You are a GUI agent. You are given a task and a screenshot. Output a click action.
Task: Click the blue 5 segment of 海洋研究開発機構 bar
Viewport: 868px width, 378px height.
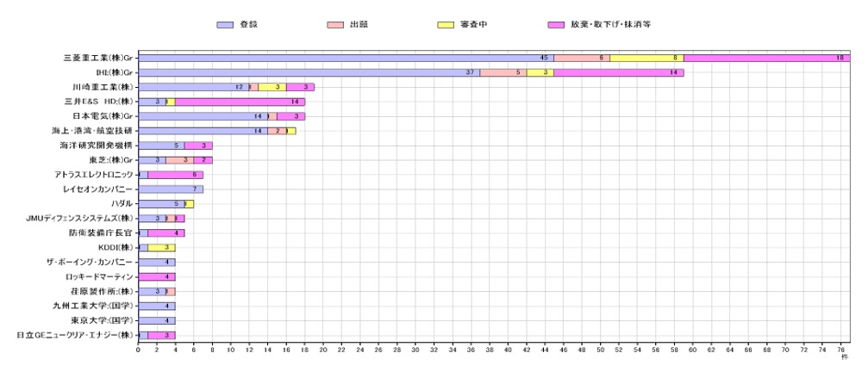(162, 146)
